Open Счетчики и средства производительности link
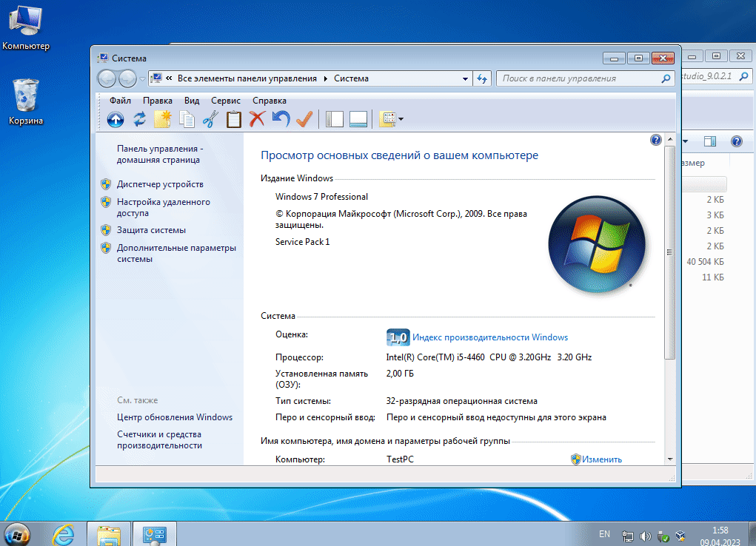Image resolution: width=756 pixels, height=546 pixels. coord(159,439)
